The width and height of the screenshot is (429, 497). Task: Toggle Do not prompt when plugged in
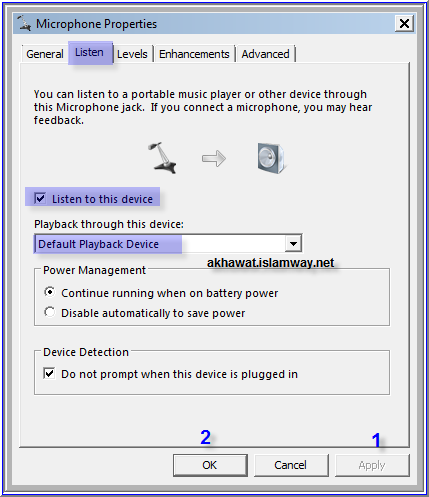[49, 373]
